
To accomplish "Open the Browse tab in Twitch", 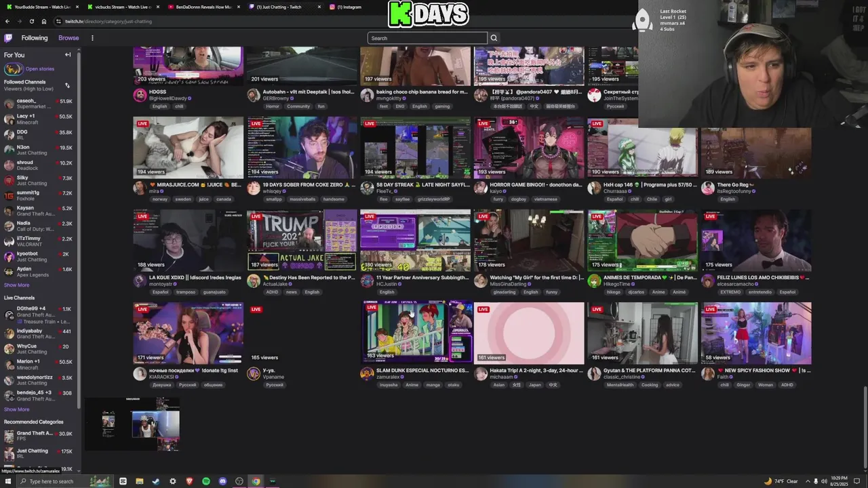I will 68,38.
